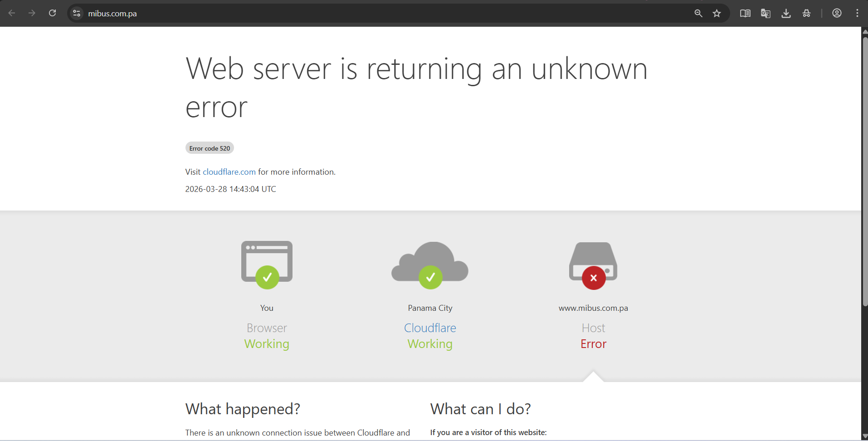Viewport: 868px width, 441px height.
Task: Open Chrome's three-dot menu
Action: coord(857,13)
